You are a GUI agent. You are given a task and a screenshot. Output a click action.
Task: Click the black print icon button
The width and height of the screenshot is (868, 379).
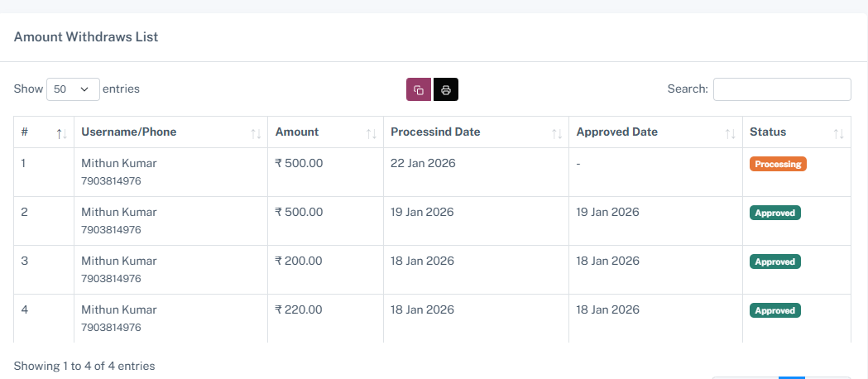click(x=446, y=89)
